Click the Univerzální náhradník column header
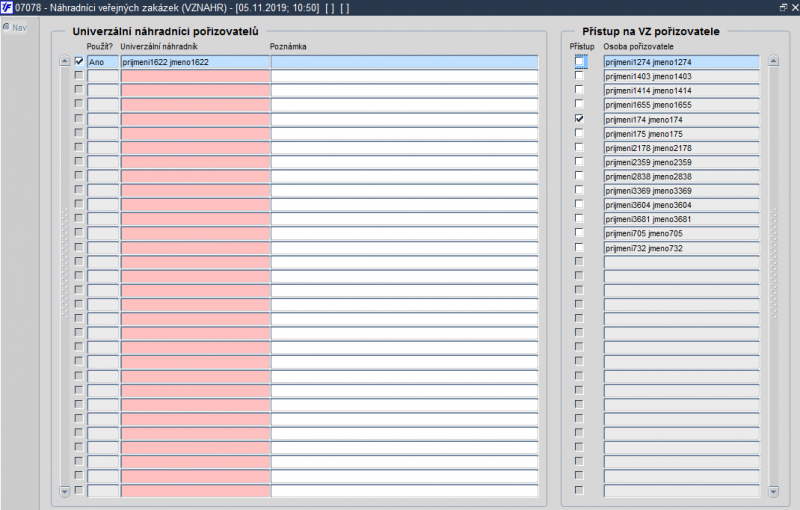Viewport: 800px width, 510px height. 159,46
